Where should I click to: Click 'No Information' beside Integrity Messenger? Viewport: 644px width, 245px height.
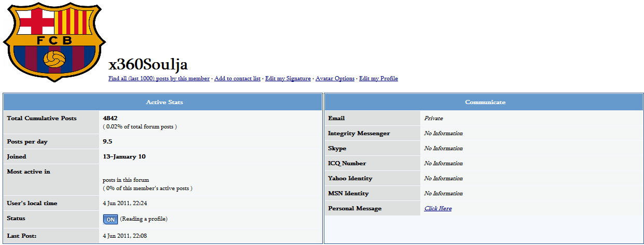tap(443, 133)
